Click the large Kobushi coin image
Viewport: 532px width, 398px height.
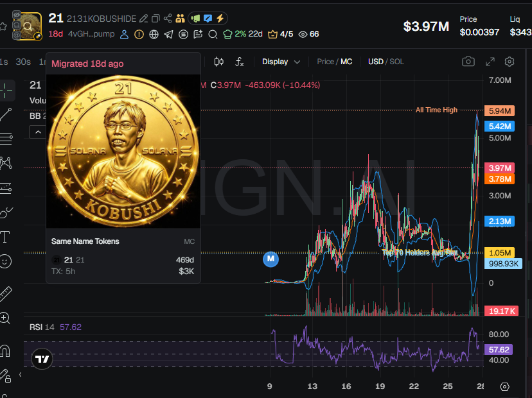123,151
